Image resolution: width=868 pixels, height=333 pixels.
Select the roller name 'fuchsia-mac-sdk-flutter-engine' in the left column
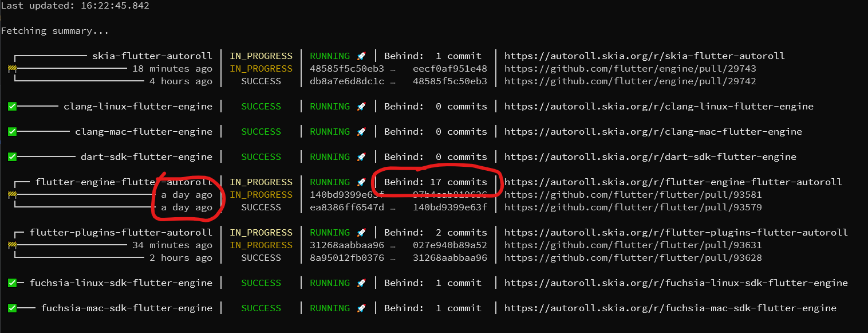[127, 308]
